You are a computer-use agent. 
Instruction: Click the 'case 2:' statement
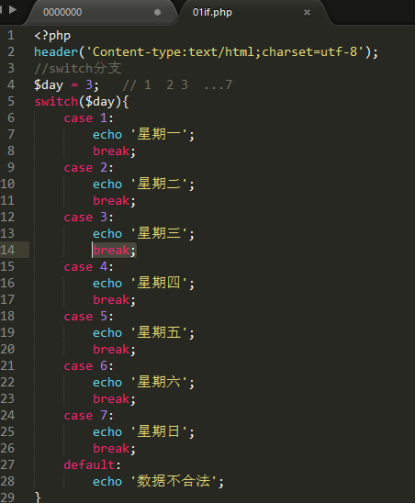88,167
